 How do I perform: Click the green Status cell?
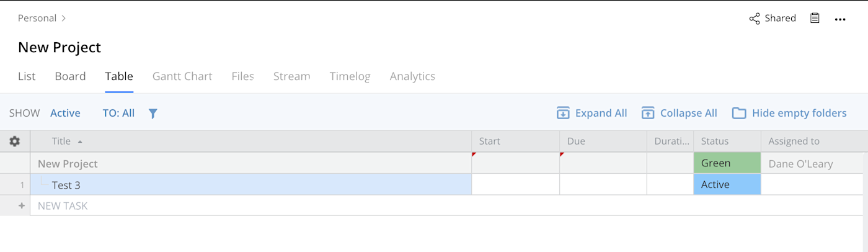pos(727,163)
